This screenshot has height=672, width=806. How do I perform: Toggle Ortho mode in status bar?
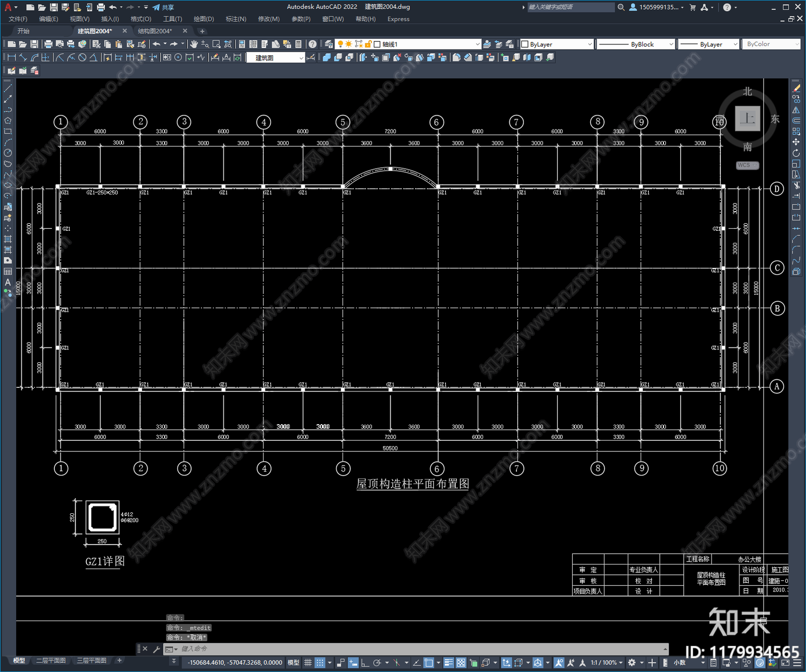tap(365, 662)
